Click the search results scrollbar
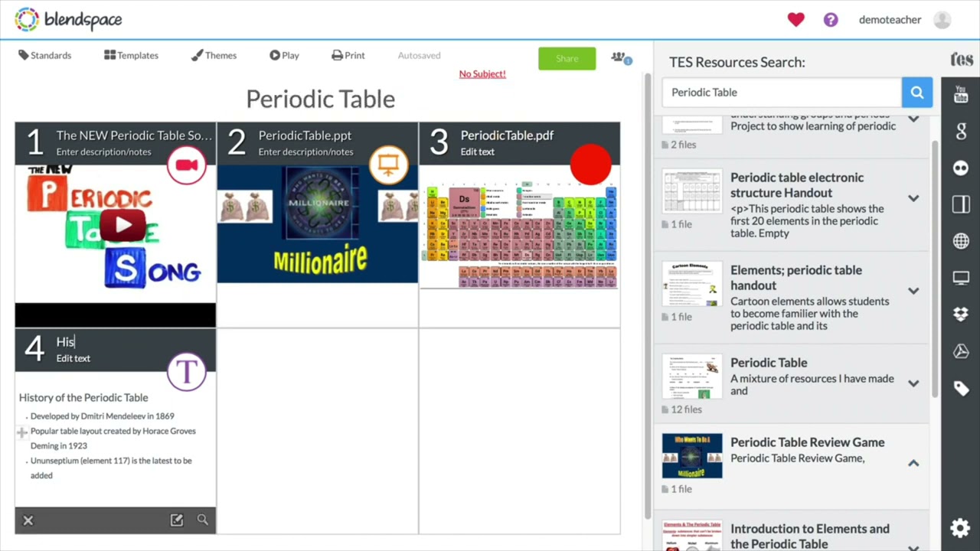This screenshot has width=980, height=551. click(x=935, y=268)
